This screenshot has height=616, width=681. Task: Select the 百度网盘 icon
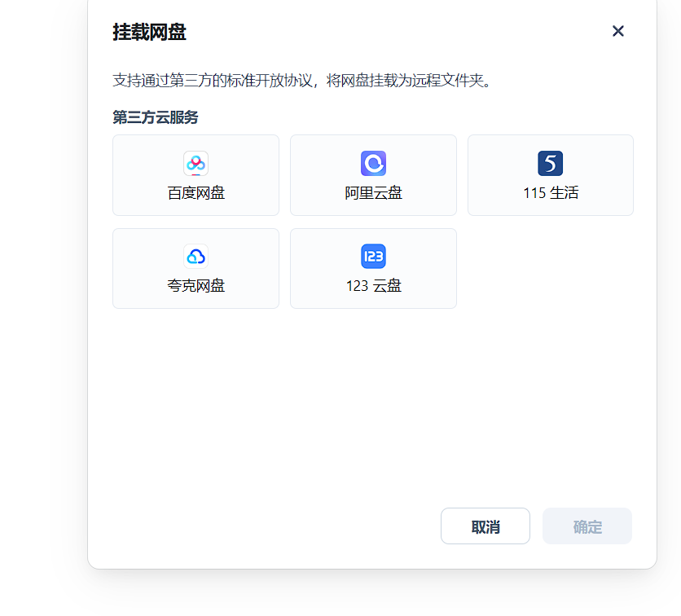tap(196, 163)
